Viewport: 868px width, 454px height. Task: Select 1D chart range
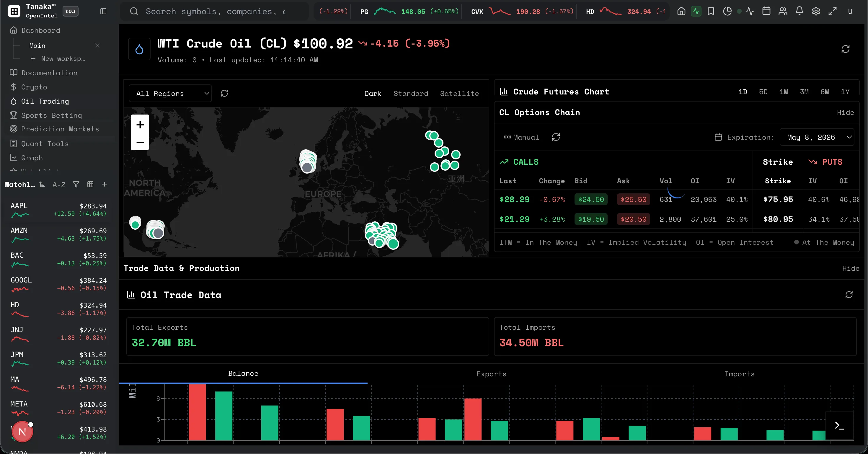click(x=743, y=92)
